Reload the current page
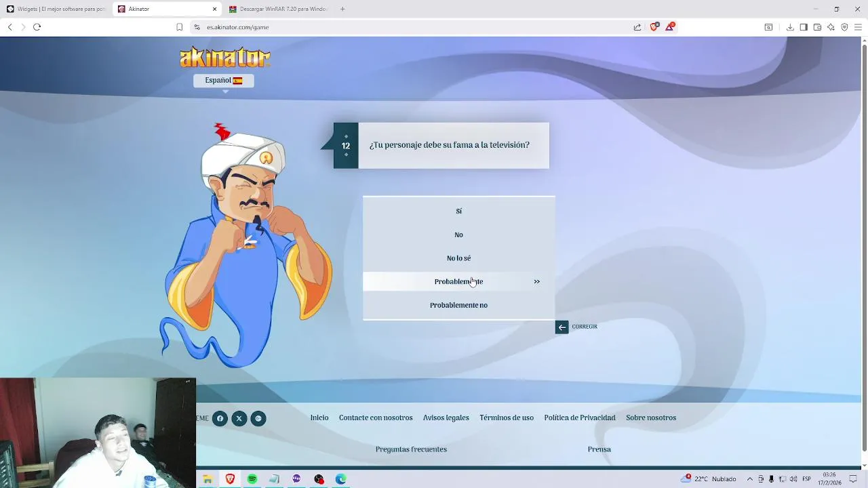This screenshot has width=868, height=488. [37, 27]
